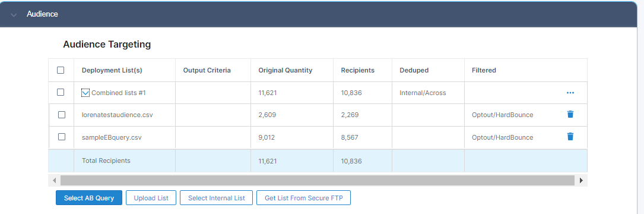Click the Select AB Query button
644x214 pixels.
click(89, 198)
